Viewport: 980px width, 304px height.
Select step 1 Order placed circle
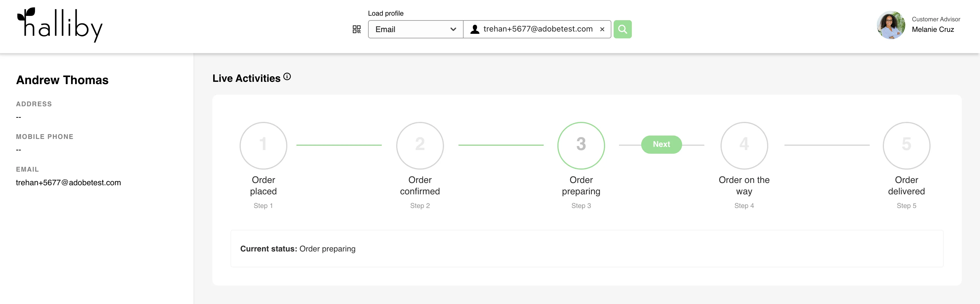263,145
